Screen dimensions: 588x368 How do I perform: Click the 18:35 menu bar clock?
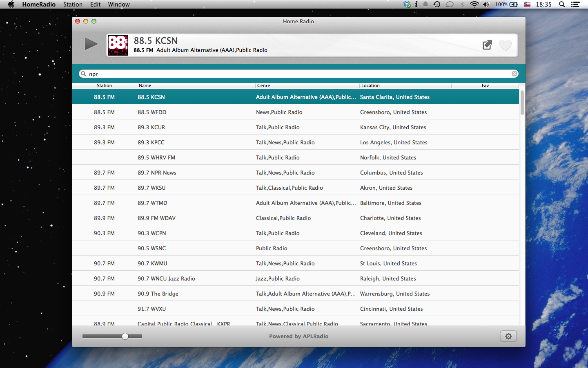click(x=543, y=4)
